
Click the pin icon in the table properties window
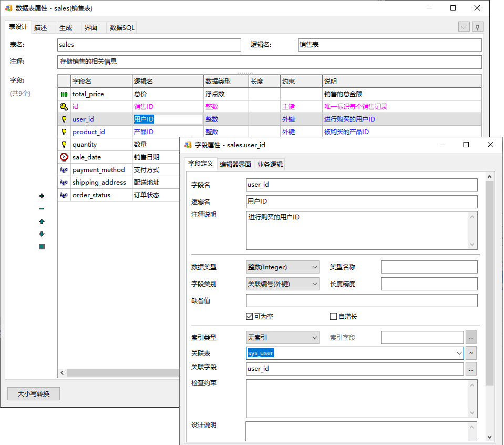coord(477,27)
